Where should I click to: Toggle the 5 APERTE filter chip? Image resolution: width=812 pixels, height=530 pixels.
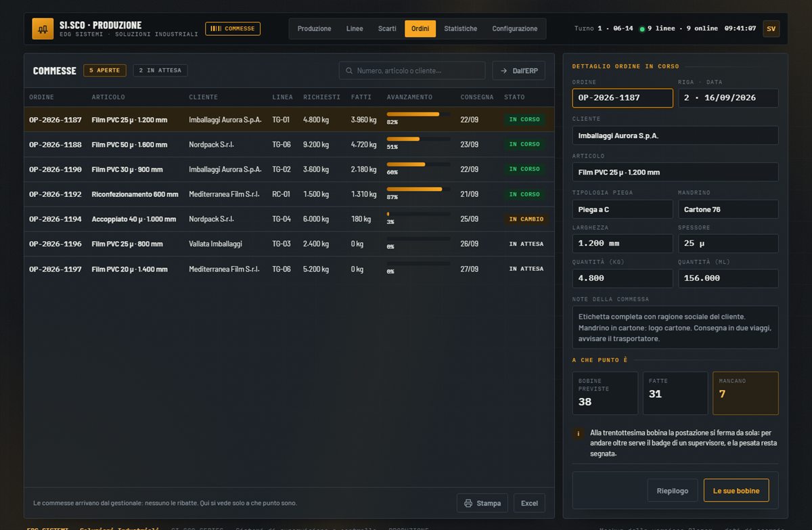pyautogui.click(x=105, y=70)
